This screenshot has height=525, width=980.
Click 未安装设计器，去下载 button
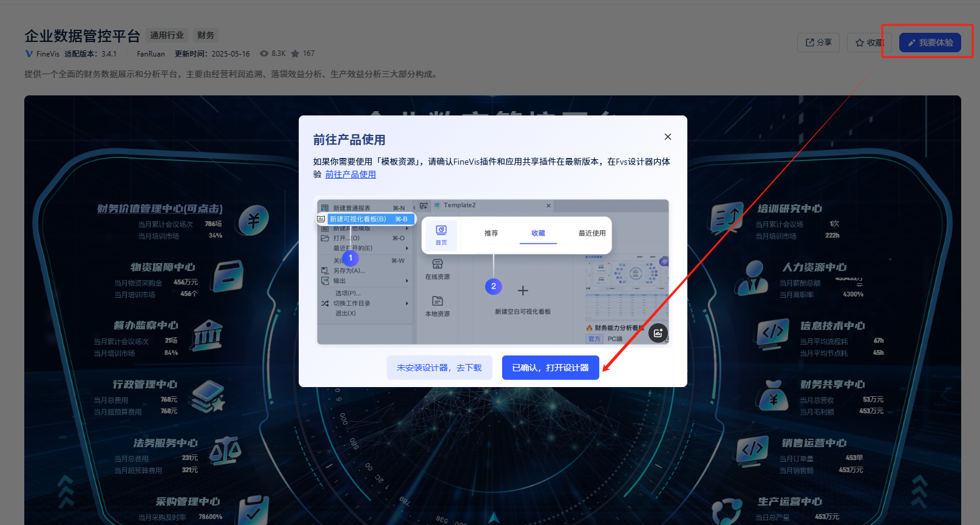point(439,368)
